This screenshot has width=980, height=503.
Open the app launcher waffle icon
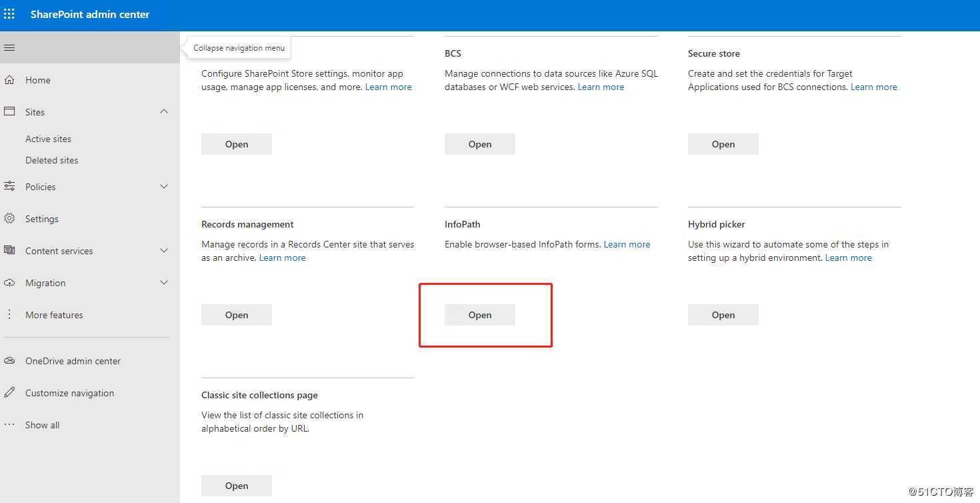tap(9, 13)
